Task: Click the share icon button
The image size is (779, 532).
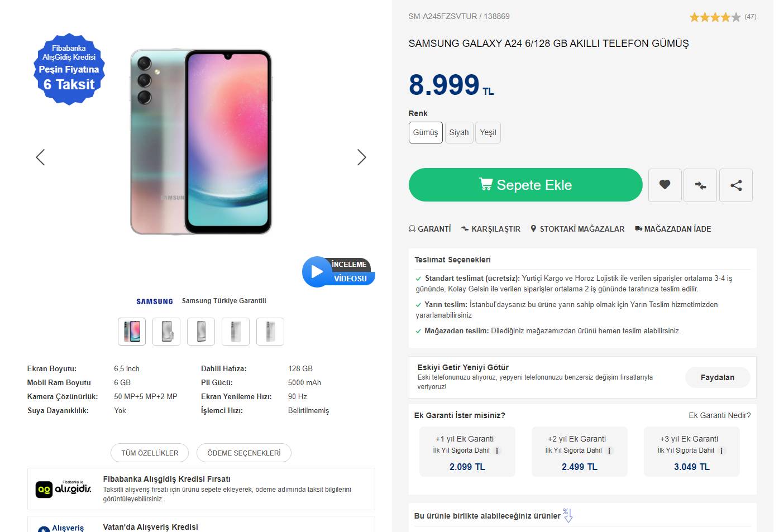Action: (x=736, y=185)
